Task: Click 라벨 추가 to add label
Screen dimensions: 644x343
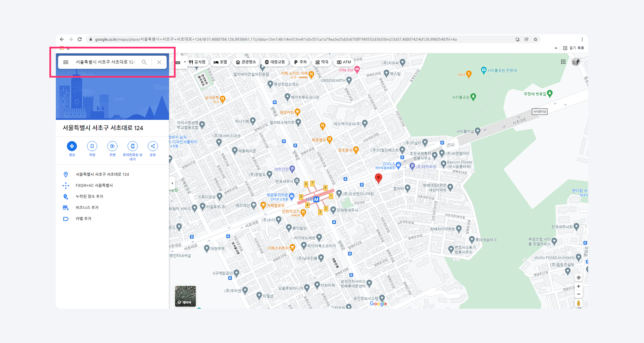Action: 83,219
